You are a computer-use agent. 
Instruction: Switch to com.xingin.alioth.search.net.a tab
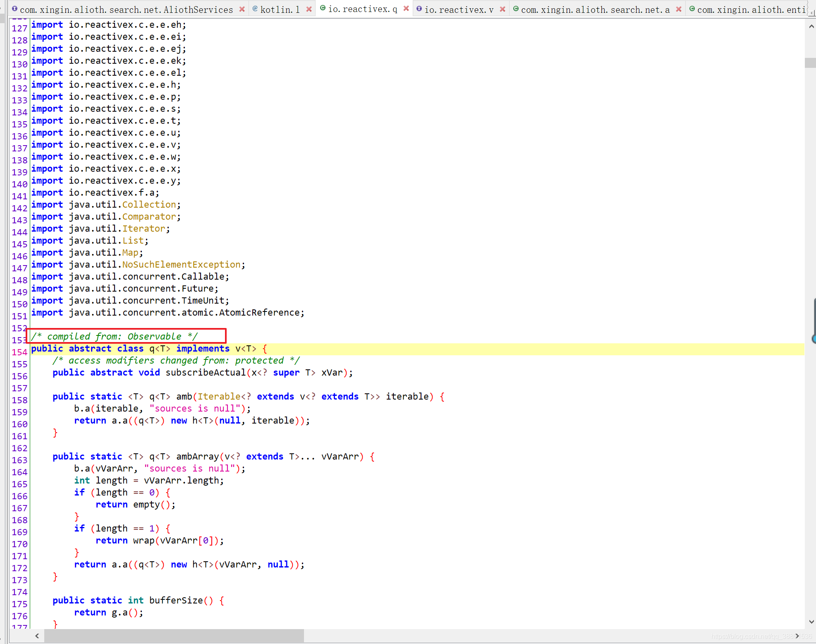(595, 9)
